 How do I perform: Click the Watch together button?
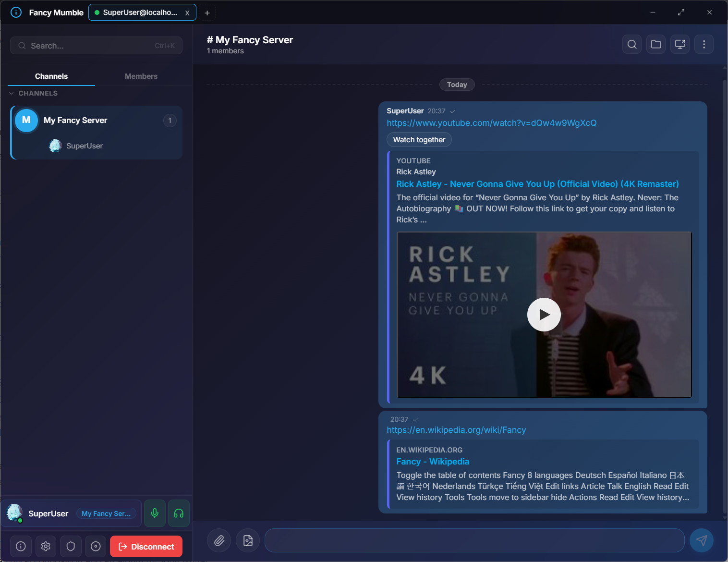click(419, 140)
